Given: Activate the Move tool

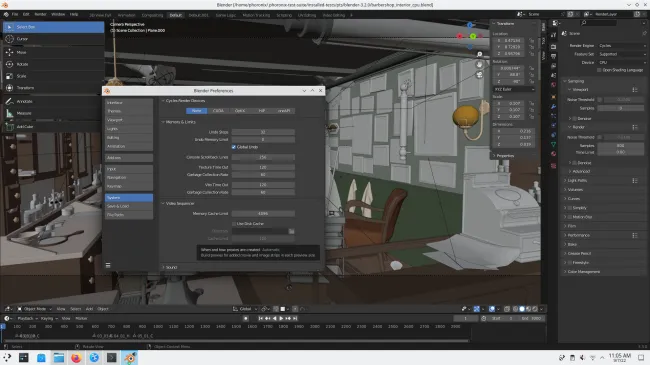Looking at the screenshot, I should pyautogui.click(x=53, y=52).
